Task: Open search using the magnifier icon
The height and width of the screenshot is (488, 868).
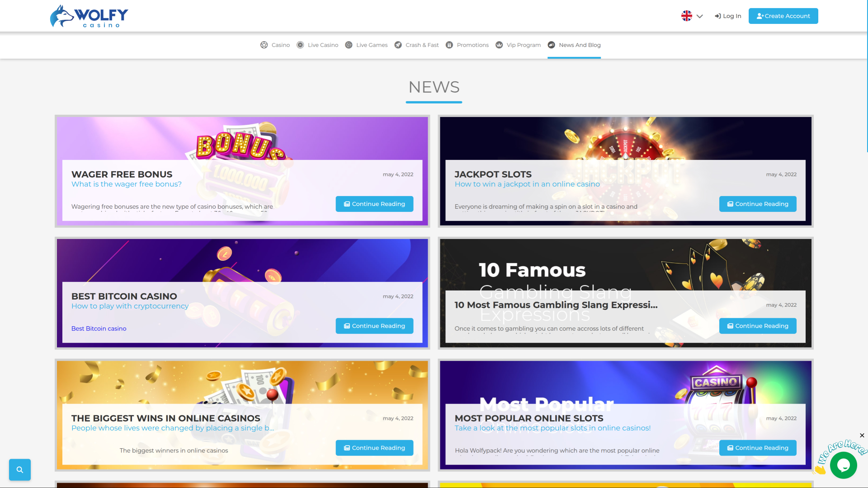Action: point(19,469)
